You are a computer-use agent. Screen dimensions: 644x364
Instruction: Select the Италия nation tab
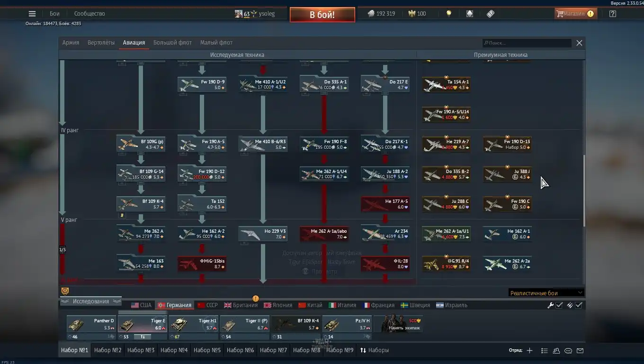pyautogui.click(x=342, y=305)
